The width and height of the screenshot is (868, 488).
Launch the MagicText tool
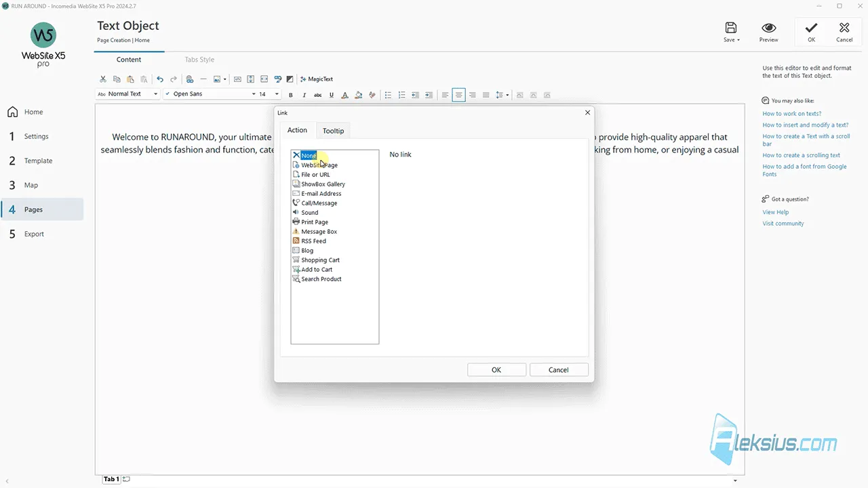[317, 79]
